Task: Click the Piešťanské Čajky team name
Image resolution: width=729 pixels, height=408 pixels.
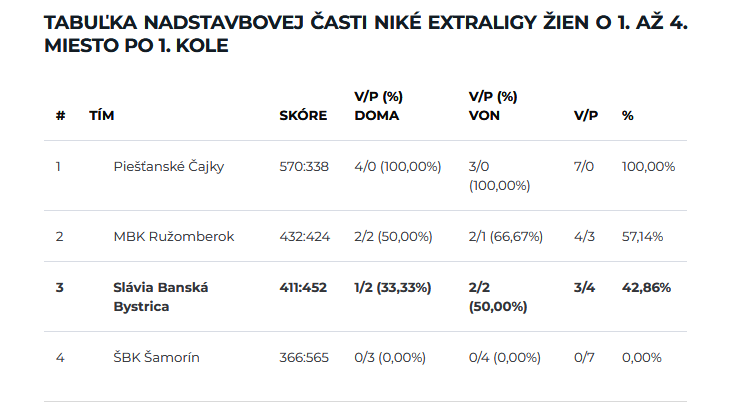Action: (x=169, y=166)
